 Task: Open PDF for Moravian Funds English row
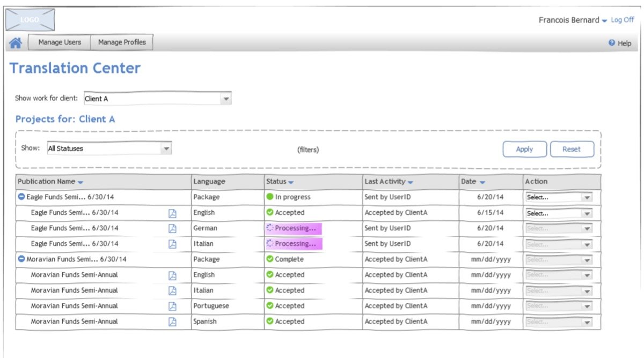[172, 275]
